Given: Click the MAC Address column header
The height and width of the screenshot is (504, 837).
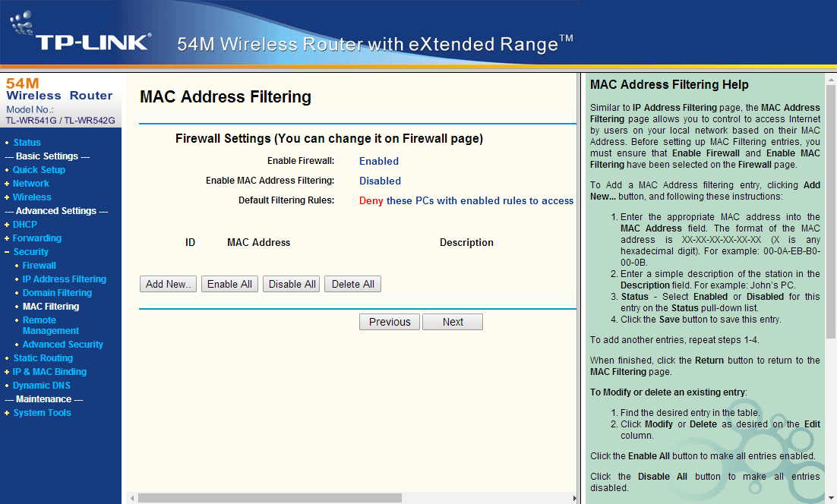Looking at the screenshot, I should coord(259,243).
